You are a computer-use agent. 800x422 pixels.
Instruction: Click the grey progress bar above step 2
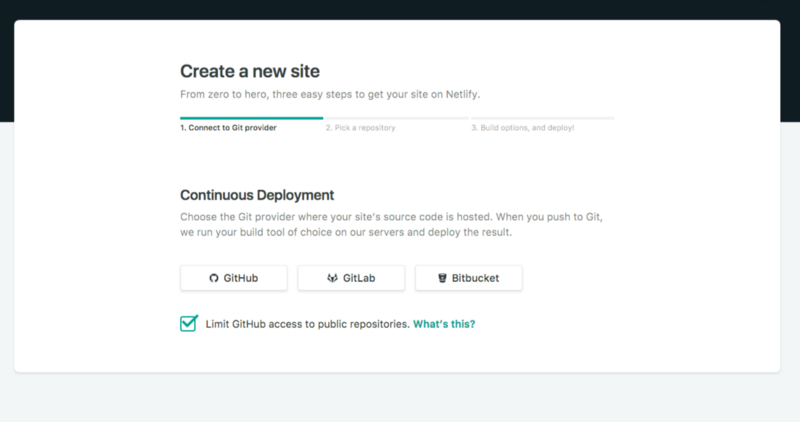(x=396, y=118)
